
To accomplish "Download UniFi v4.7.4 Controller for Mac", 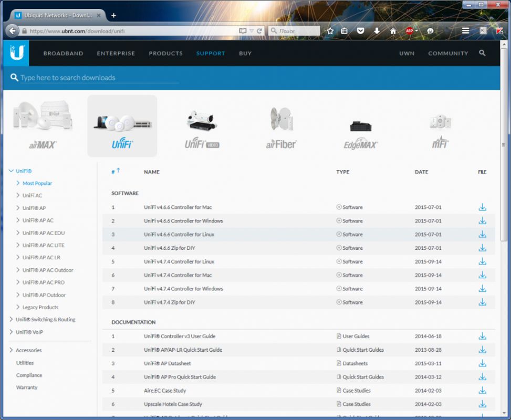I will click(x=482, y=275).
